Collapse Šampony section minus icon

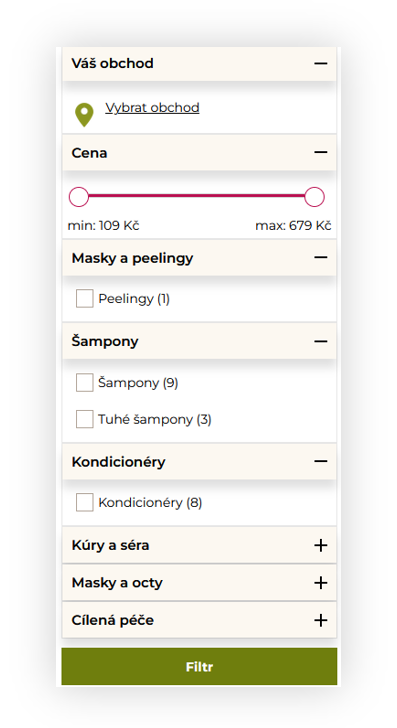pyautogui.click(x=320, y=341)
